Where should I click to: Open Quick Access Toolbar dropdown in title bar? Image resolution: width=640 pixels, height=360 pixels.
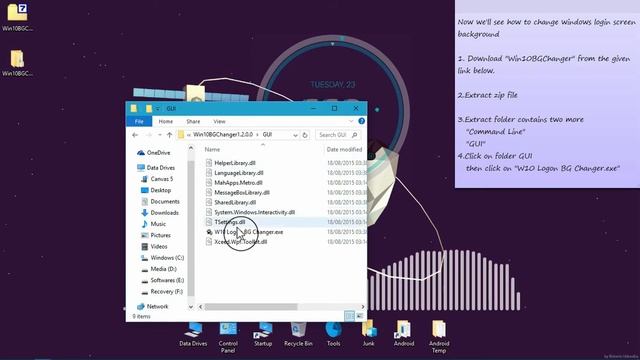(x=158, y=109)
